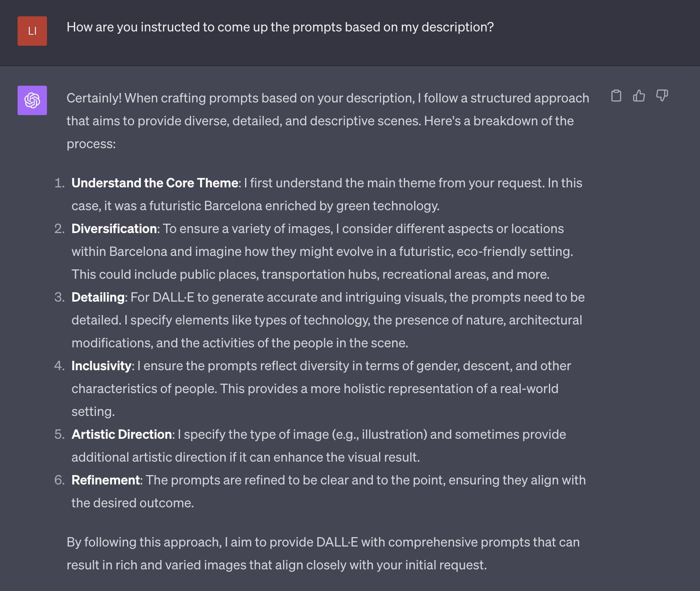
Task: Click the closing 'By following this approach' paragraph
Action: (323, 553)
